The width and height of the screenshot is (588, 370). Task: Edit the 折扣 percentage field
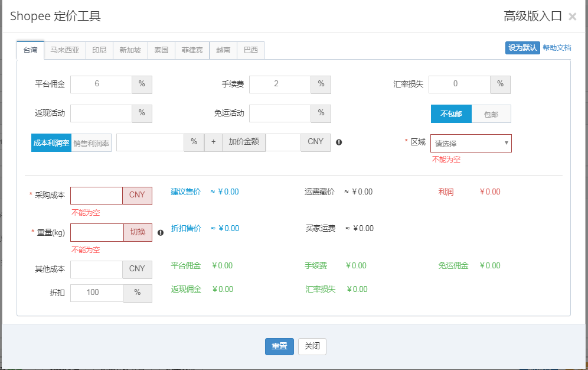[97, 293]
